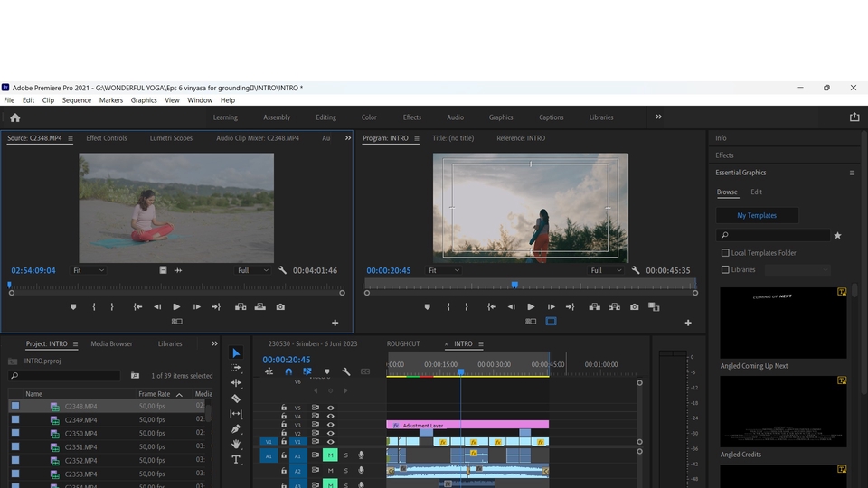Click Lift button in Program monitor
Image resolution: width=868 pixels, height=488 pixels.
tap(595, 306)
